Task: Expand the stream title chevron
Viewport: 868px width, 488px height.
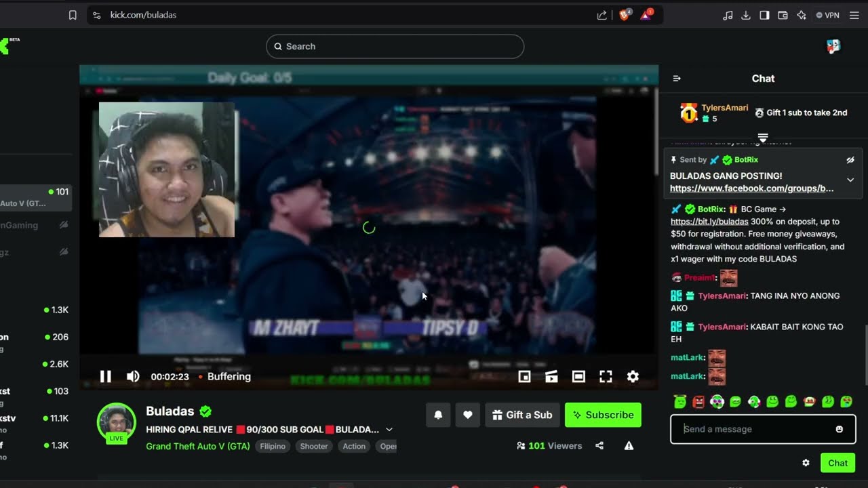Action: (x=389, y=430)
